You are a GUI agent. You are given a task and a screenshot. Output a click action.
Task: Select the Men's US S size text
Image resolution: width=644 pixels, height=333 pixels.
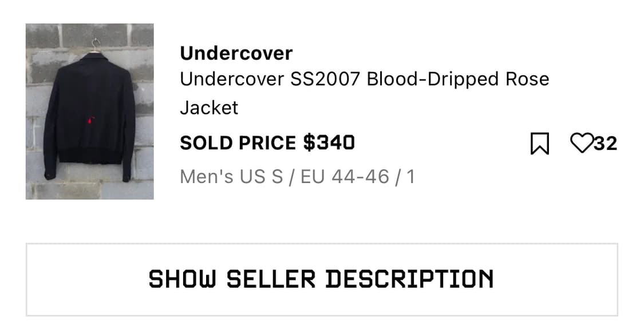click(231, 177)
